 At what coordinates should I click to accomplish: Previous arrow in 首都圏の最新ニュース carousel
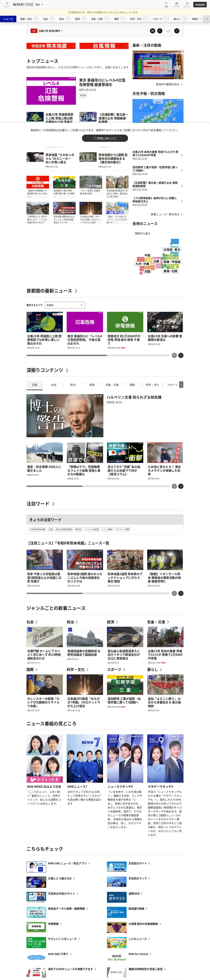(174, 355)
